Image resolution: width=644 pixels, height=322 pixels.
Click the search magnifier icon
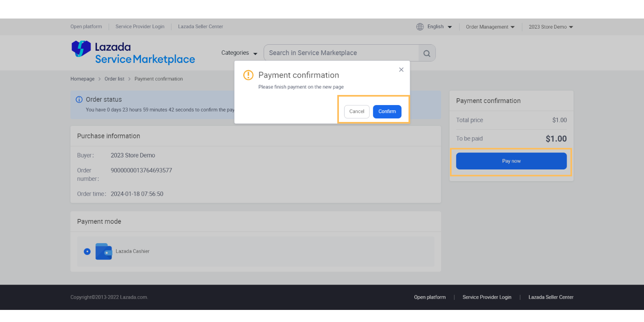427,53
